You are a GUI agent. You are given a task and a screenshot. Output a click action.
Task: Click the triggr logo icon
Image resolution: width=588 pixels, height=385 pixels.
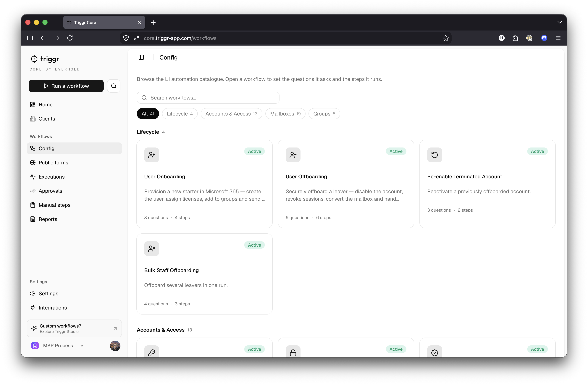[34, 59]
